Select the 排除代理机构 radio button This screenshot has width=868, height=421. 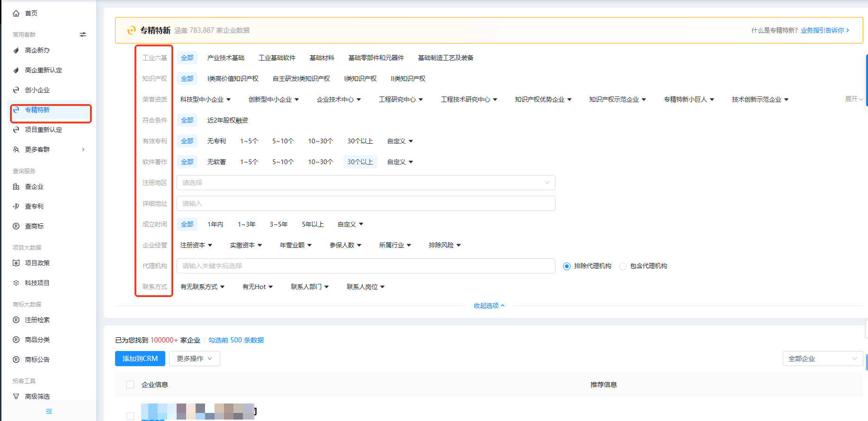coord(566,266)
